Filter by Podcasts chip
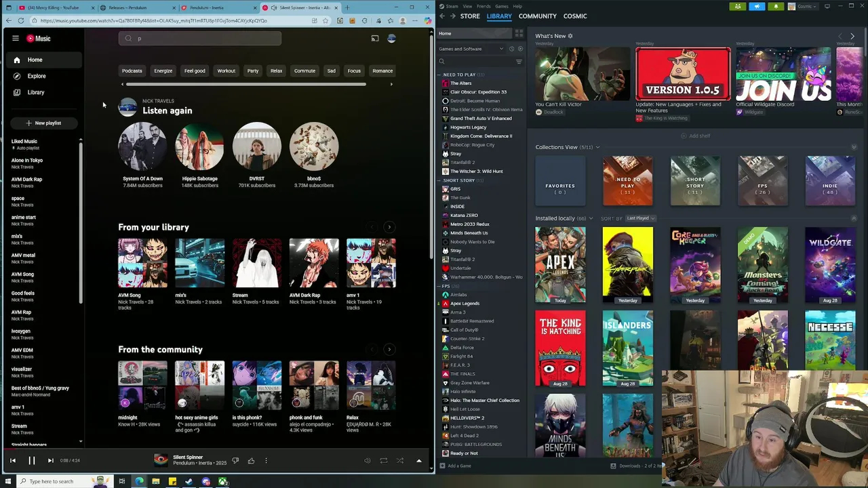868x488 pixels. point(132,70)
